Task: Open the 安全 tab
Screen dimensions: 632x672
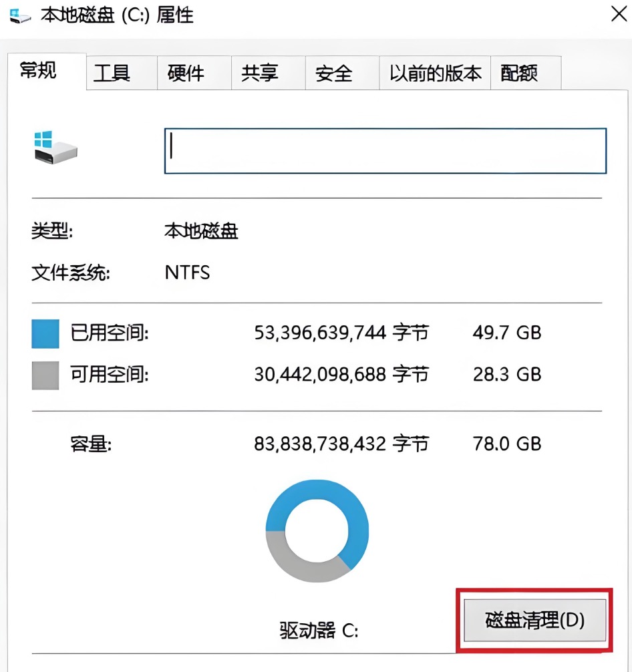Action: click(x=333, y=73)
